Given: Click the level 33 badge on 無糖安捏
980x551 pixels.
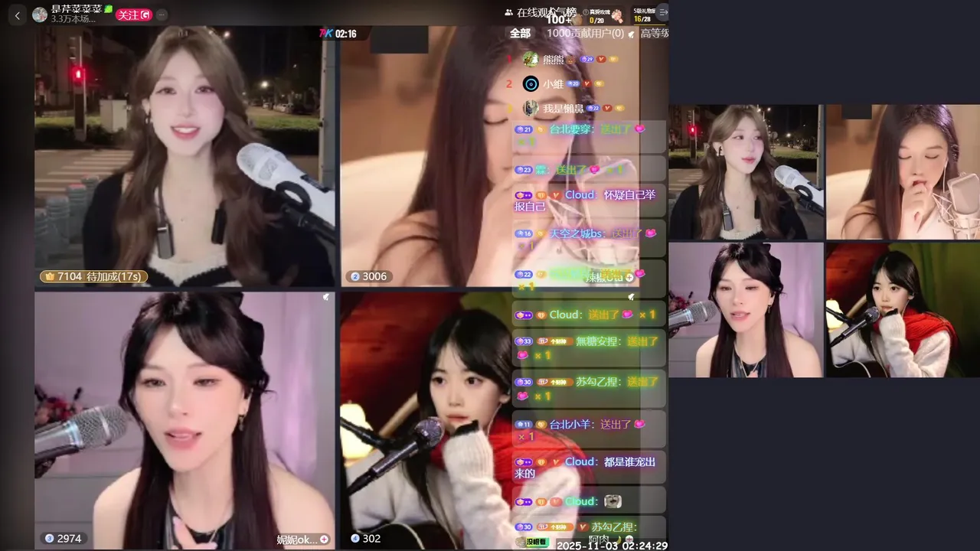Looking at the screenshot, I should pyautogui.click(x=524, y=341).
